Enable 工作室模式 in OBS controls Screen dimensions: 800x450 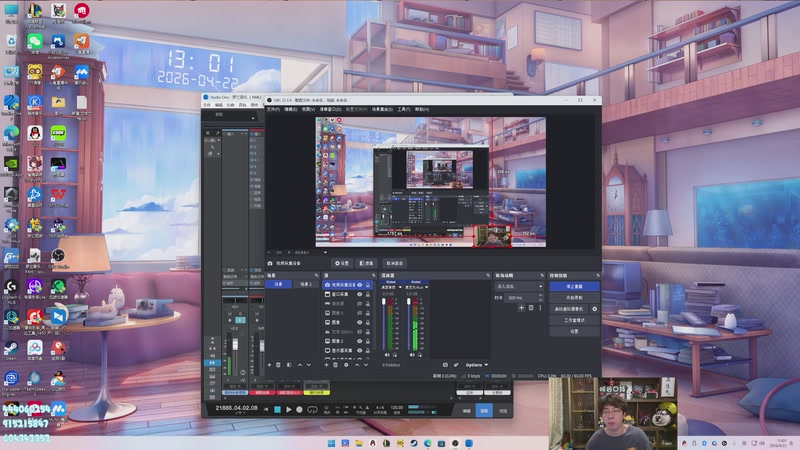(x=574, y=320)
